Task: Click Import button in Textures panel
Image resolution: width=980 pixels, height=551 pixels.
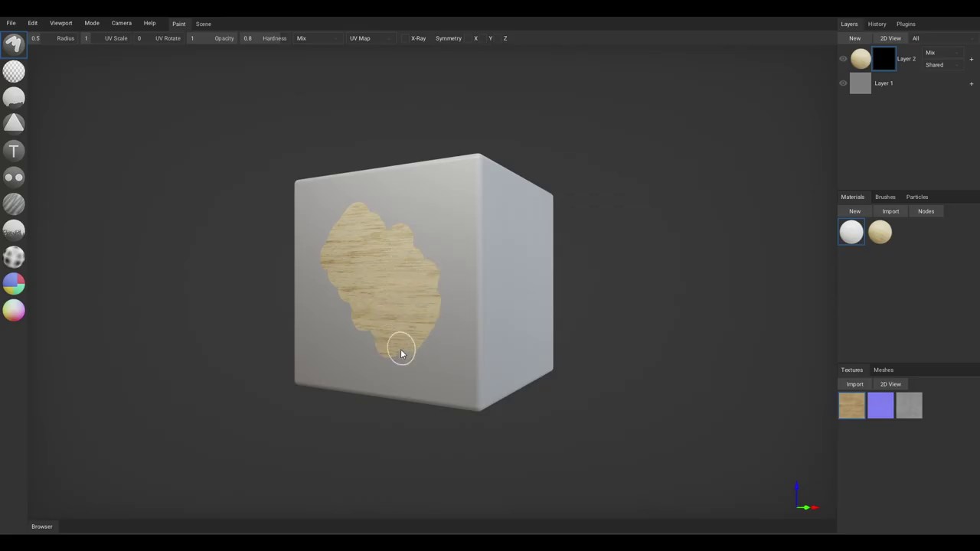Action: tap(854, 384)
